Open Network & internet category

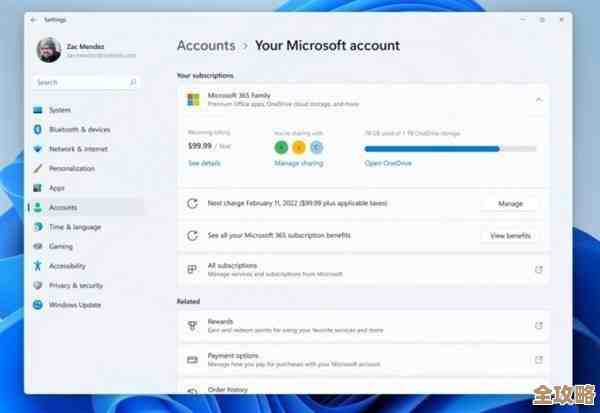click(86, 149)
